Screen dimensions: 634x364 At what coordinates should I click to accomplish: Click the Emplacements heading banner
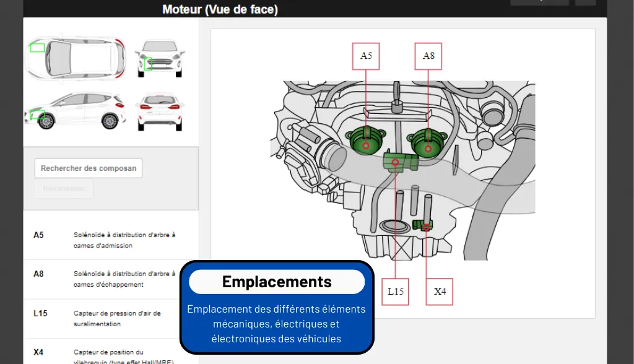pyautogui.click(x=277, y=282)
